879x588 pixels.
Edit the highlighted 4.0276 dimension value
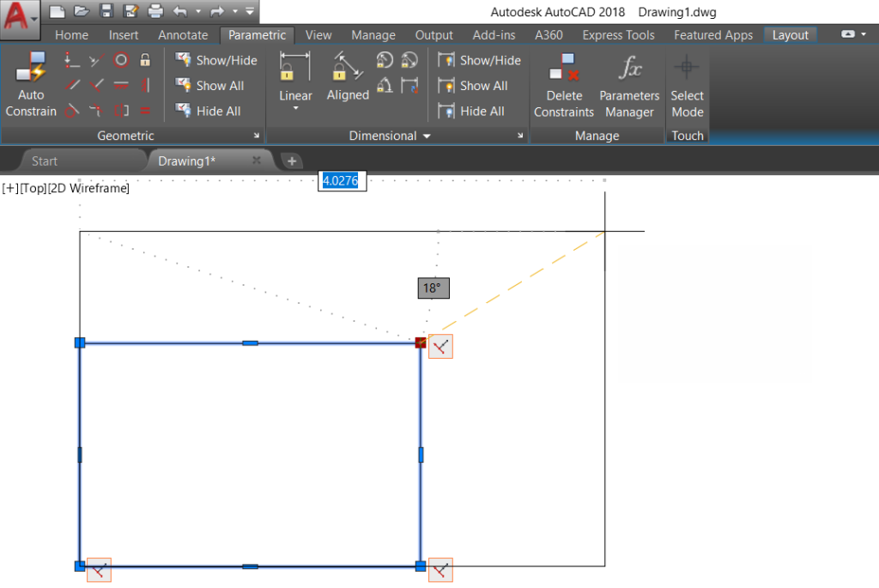(342, 180)
